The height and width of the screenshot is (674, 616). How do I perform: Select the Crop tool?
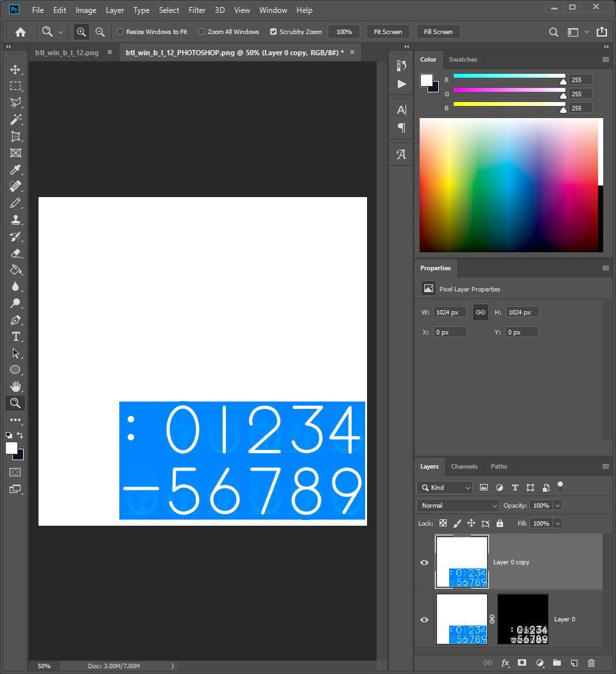click(x=15, y=136)
